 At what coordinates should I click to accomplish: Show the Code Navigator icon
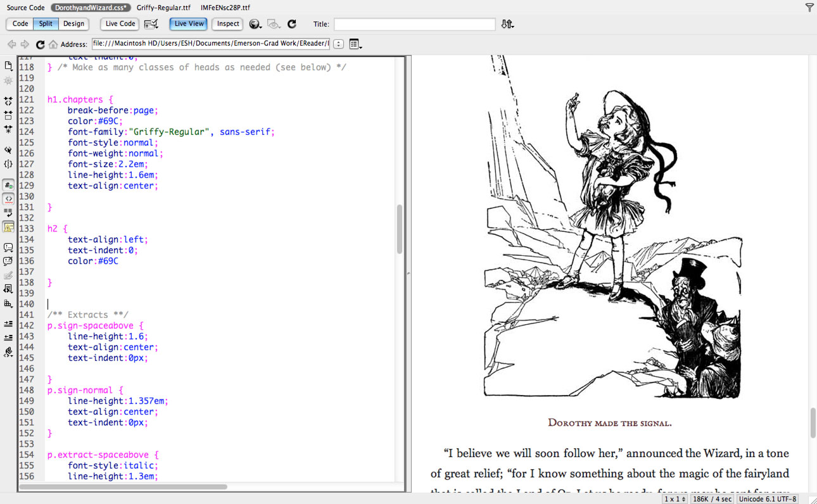point(8,81)
